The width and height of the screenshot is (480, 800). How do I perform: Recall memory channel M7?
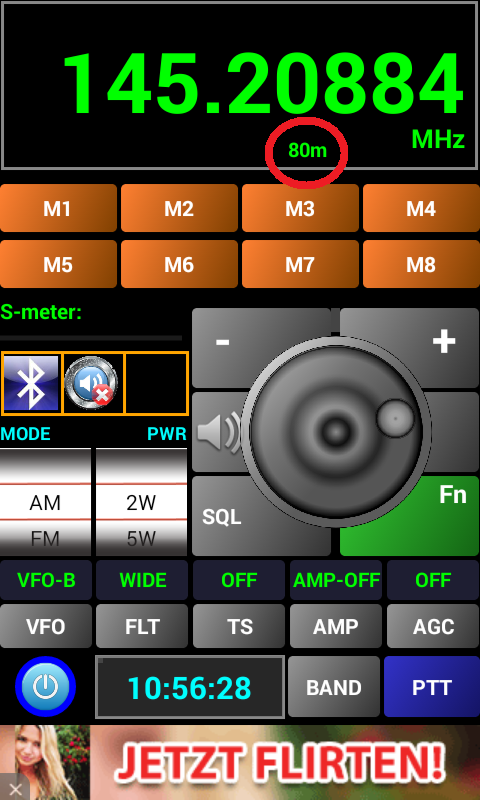tap(300, 264)
